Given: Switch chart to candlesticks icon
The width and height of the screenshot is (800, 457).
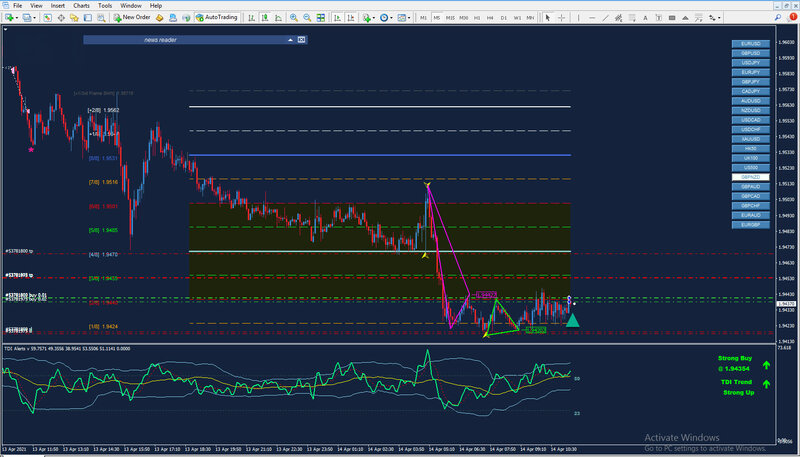Looking at the screenshot, I should [x=265, y=18].
